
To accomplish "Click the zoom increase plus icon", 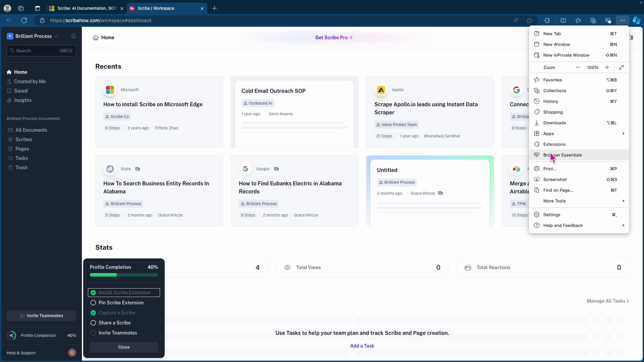I will [x=607, y=67].
